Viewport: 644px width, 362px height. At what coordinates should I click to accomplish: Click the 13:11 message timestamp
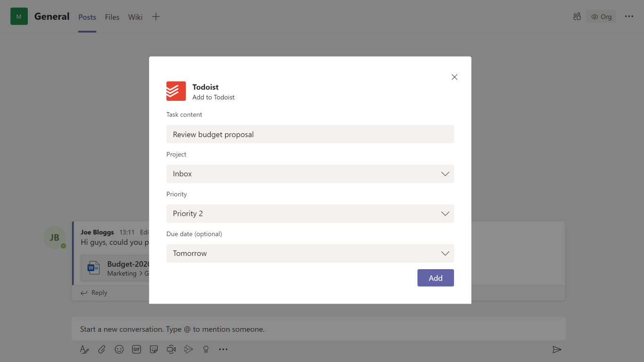coord(127,232)
